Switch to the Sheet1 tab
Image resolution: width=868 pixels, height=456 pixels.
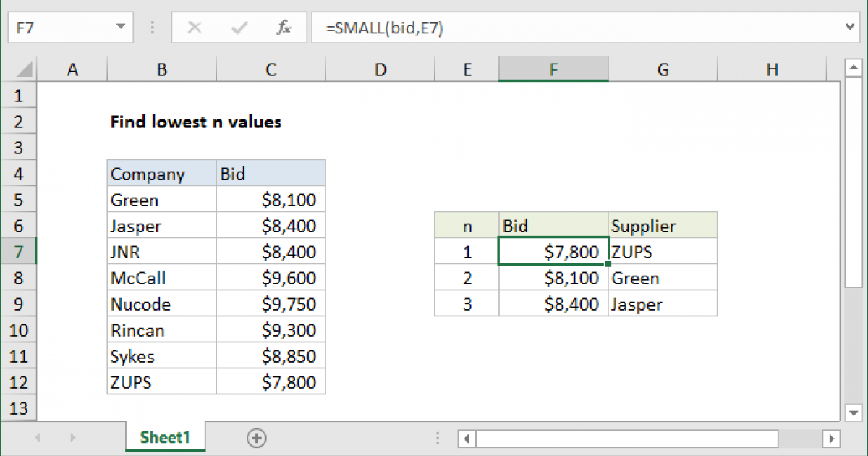165,437
